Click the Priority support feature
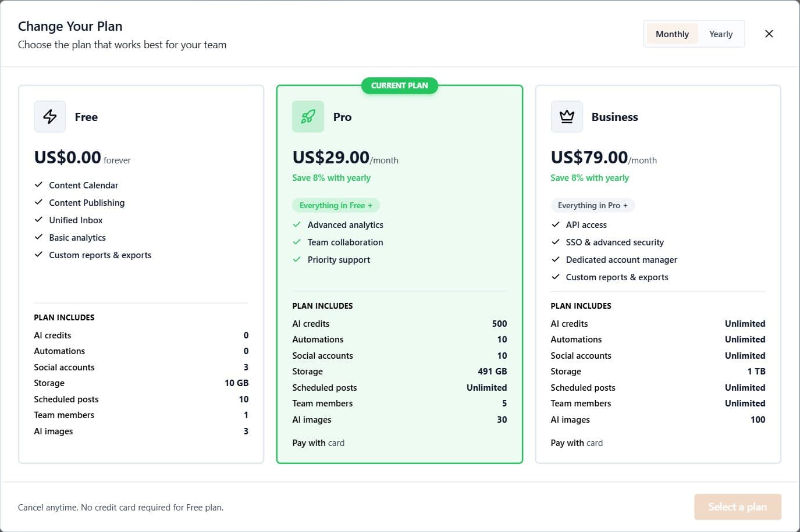This screenshot has height=532, width=800. [339, 260]
